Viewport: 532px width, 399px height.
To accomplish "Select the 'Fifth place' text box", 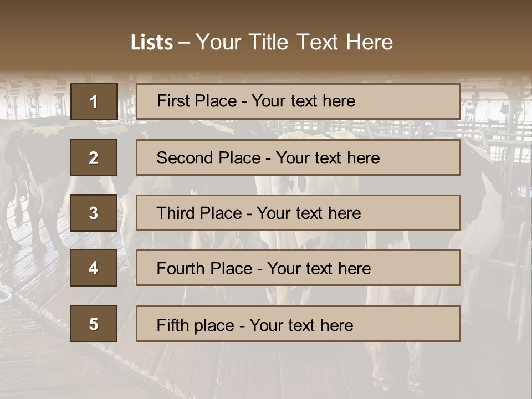I will 298,324.
